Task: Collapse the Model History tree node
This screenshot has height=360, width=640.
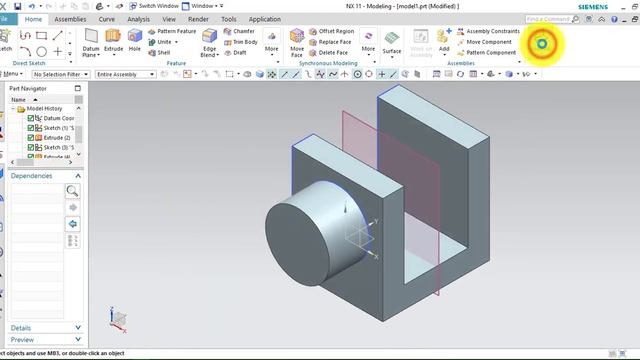Action: click(13, 109)
